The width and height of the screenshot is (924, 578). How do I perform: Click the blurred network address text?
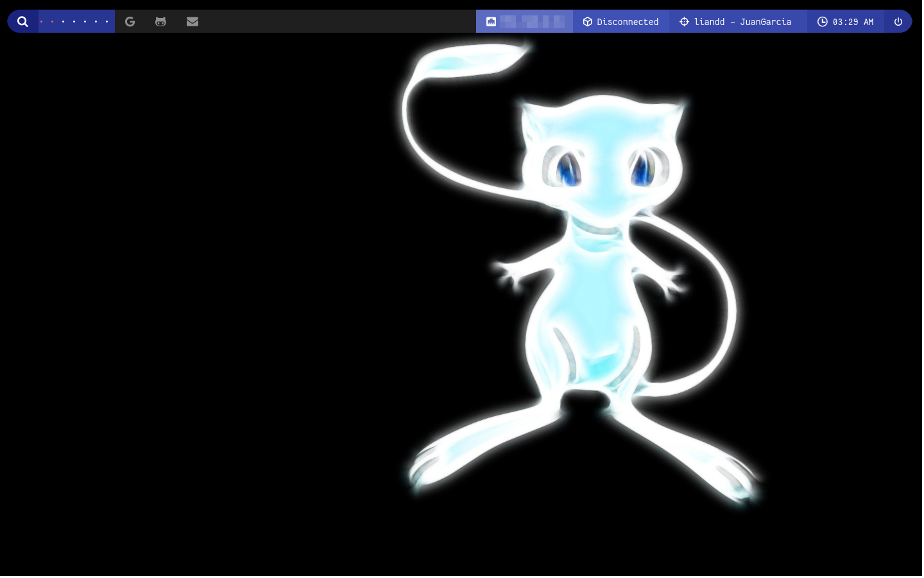pyautogui.click(x=532, y=22)
